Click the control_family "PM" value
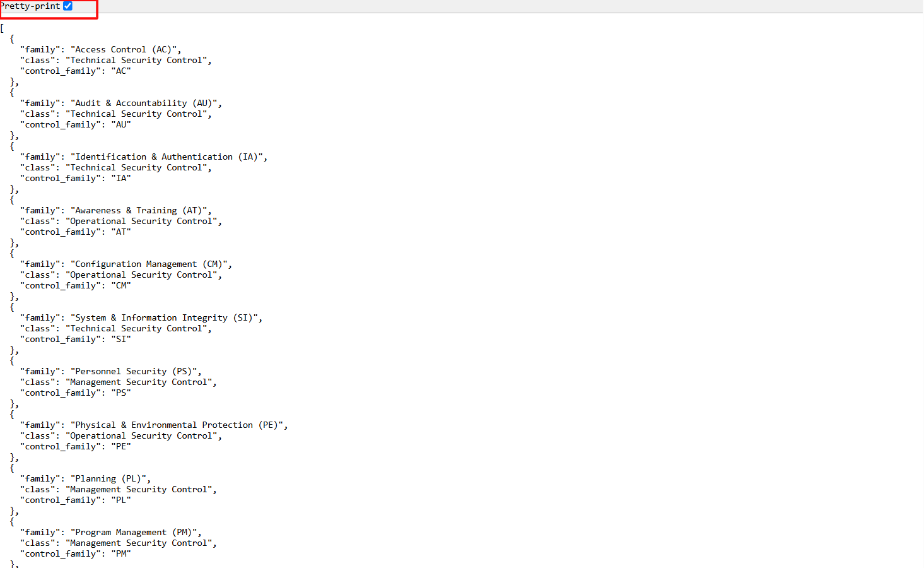This screenshot has height=568, width=924. click(x=121, y=554)
